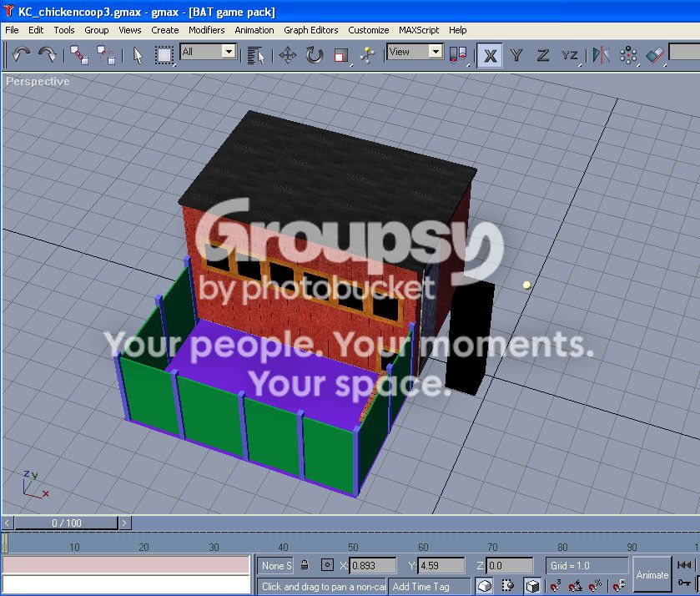Click the X coordinate field 0.893
This screenshot has height=596, width=700.
tap(372, 565)
